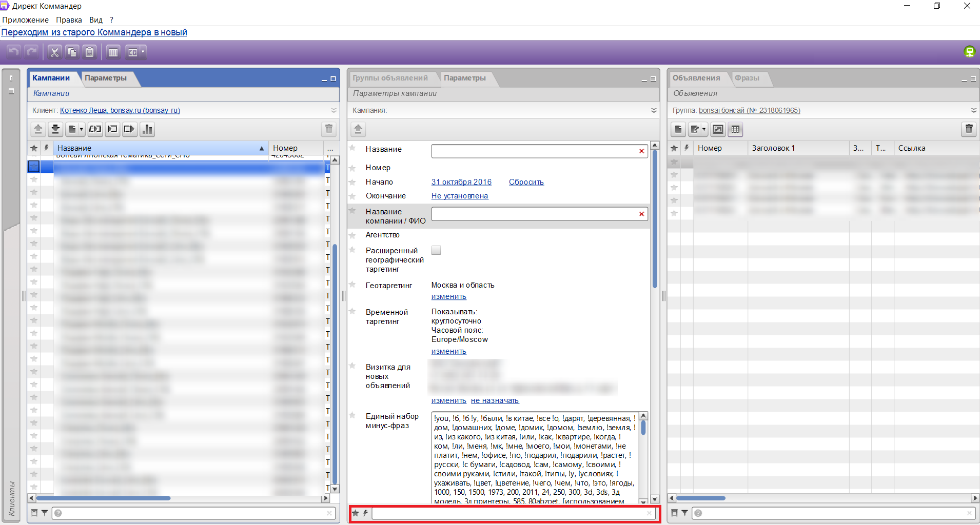Toggle the star next to Геотаргетинг parameter
980x525 pixels.
point(352,285)
